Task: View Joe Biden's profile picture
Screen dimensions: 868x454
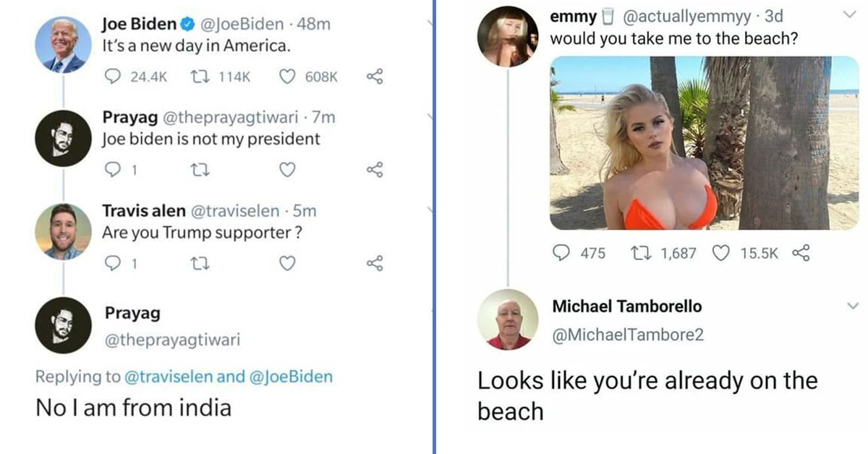Action: tap(64, 45)
